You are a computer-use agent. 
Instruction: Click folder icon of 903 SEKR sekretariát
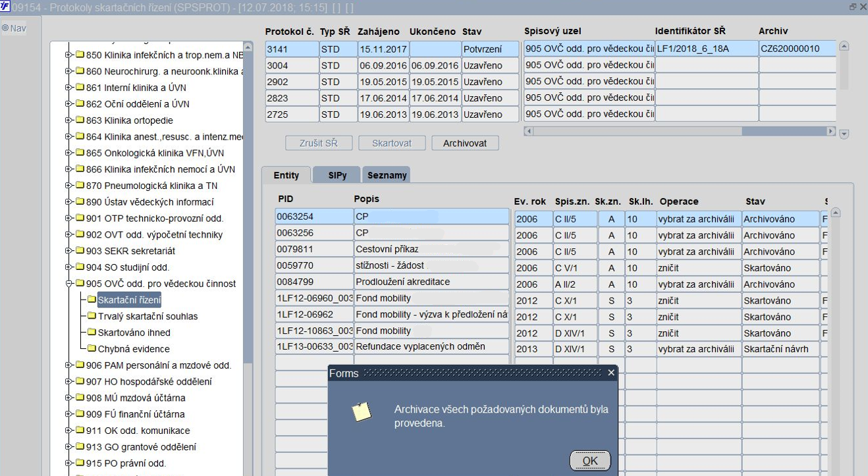[x=79, y=251]
